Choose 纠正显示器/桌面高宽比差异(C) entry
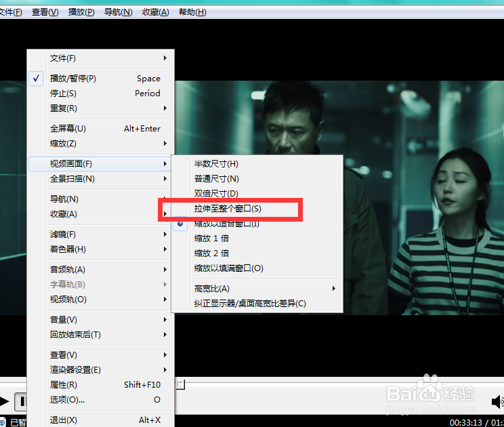Screen dimensions: 504x427 point(257,304)
